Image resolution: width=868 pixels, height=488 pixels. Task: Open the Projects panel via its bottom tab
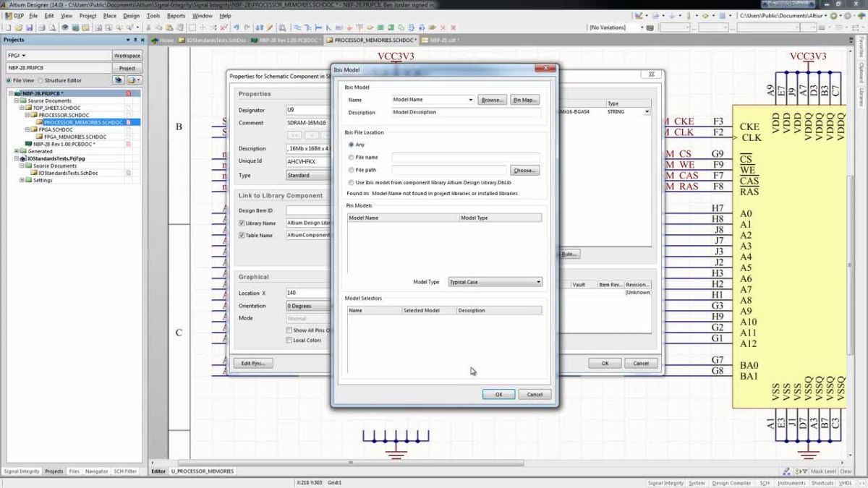tap(54, 471)
